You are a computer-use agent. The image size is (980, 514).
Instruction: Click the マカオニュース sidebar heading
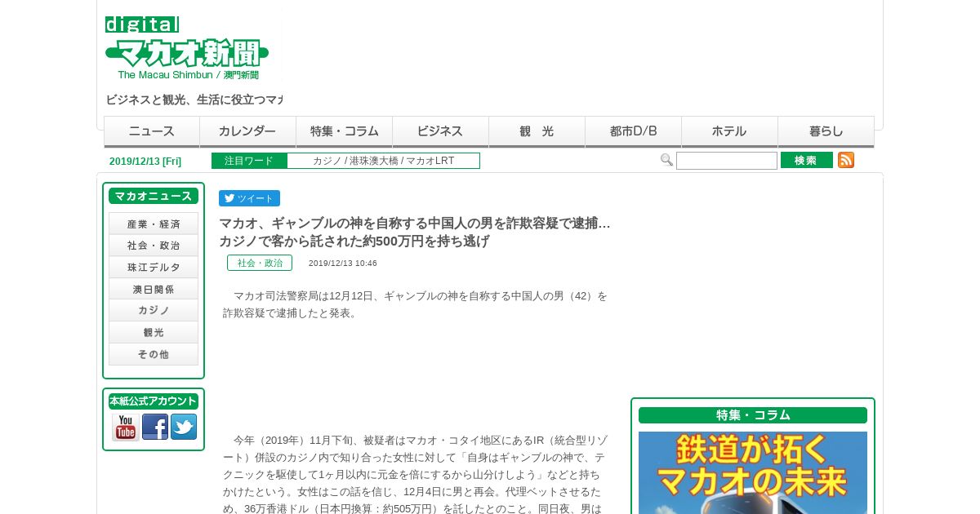pyautogui.click(x=154, y=196)
